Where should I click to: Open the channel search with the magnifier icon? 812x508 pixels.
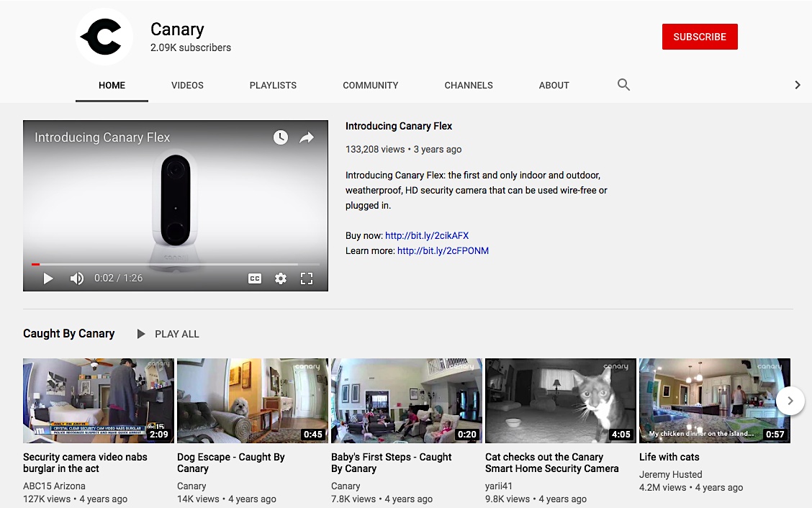coord(623,85)
